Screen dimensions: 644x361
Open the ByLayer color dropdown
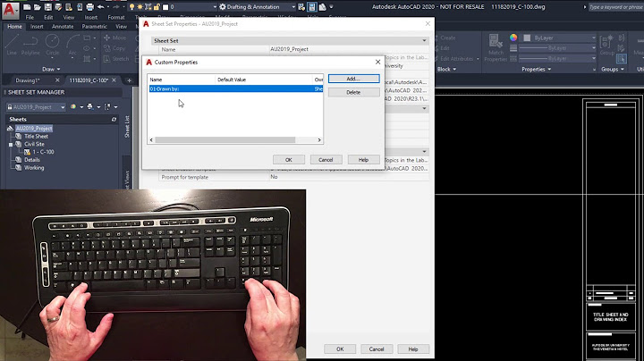pos(594,38)
